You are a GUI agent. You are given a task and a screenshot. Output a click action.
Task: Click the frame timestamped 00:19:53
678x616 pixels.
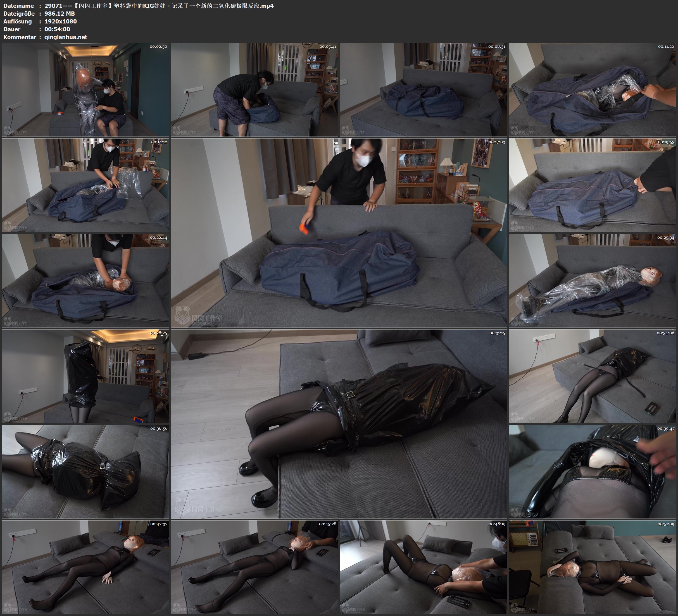[592, 185]
